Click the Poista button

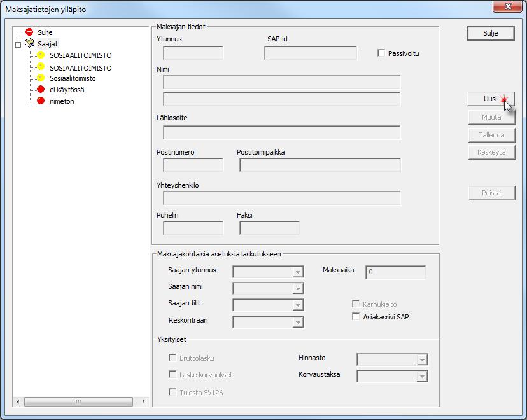coord(492,193)
